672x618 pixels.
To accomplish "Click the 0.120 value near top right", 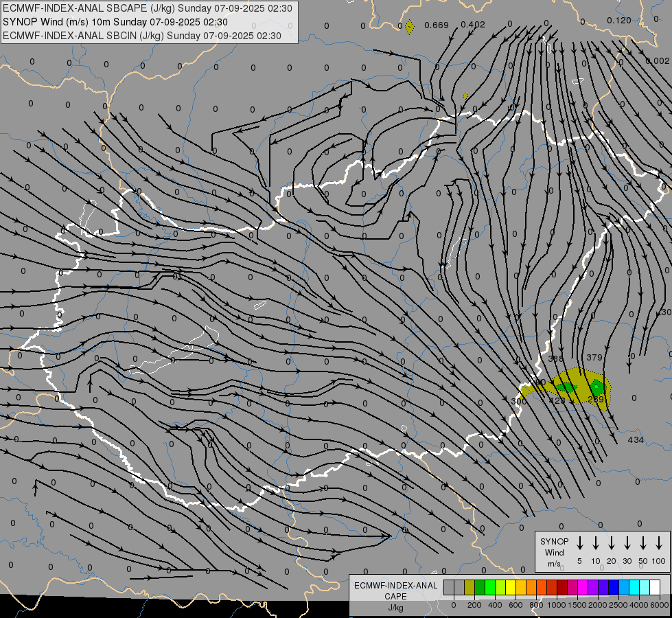I will point(619,20).
